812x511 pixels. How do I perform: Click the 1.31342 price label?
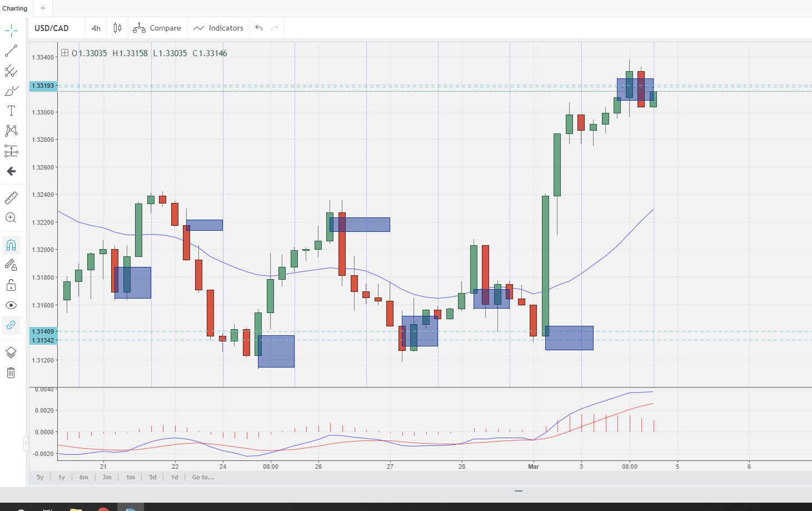click(43, 340)
